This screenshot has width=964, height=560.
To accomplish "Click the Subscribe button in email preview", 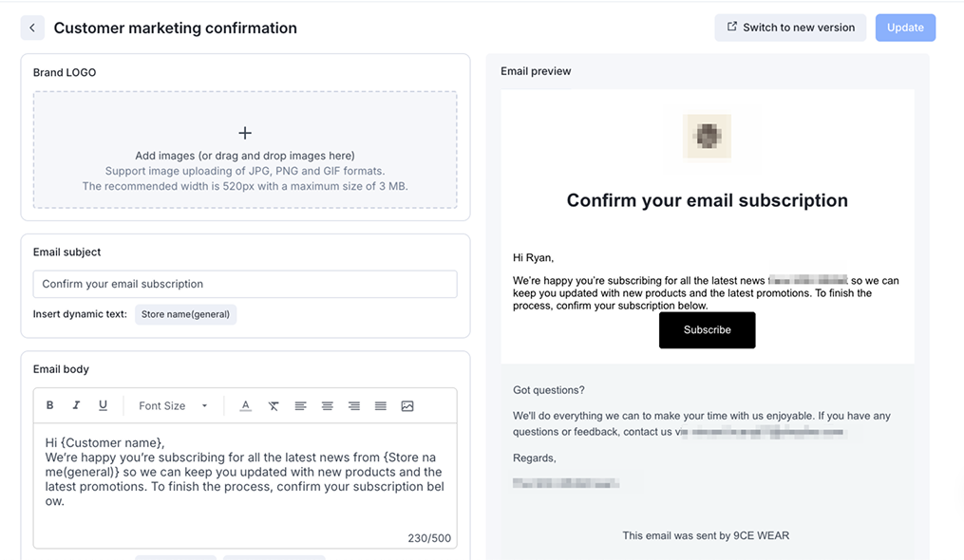I will click(707, 330).
